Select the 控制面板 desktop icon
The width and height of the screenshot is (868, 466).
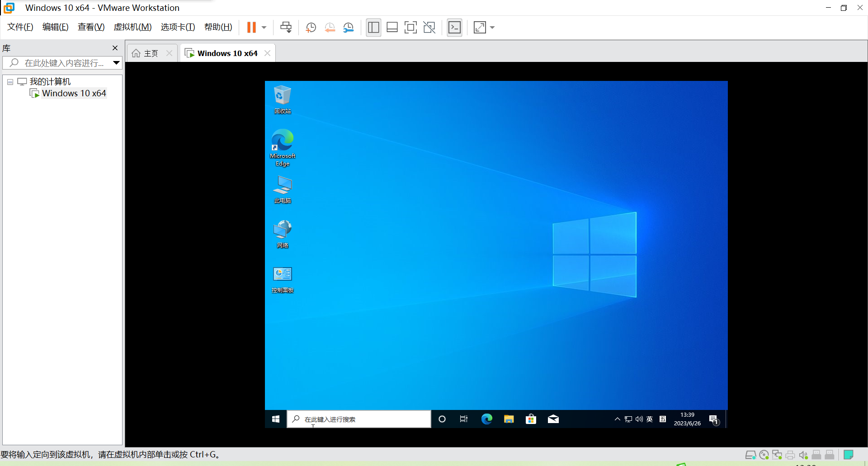point(283,279)
